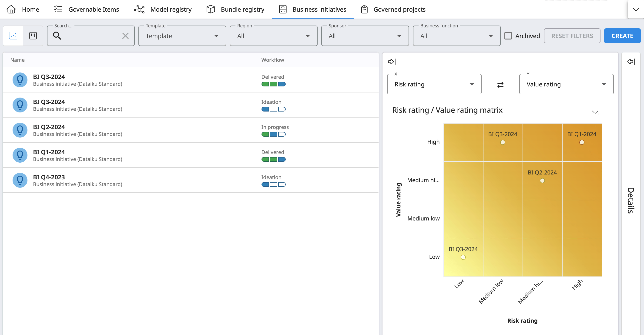Click the Details side panel label
644x335 pixels.
click(x=631, y=200)
